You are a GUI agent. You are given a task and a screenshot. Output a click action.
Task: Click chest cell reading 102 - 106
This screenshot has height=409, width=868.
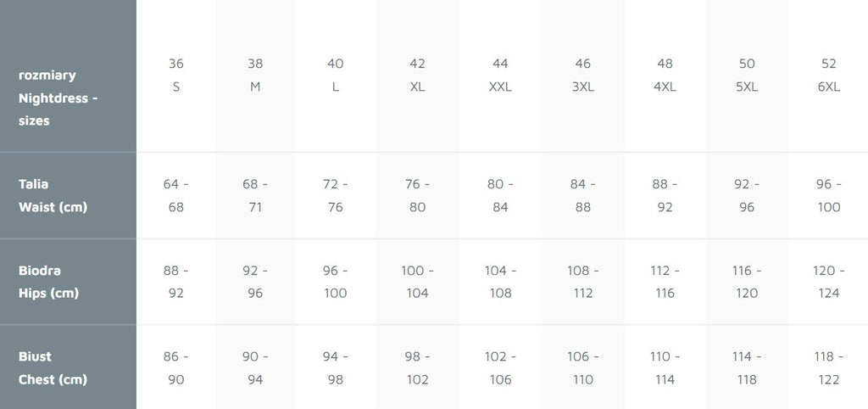tap(500, 367)
